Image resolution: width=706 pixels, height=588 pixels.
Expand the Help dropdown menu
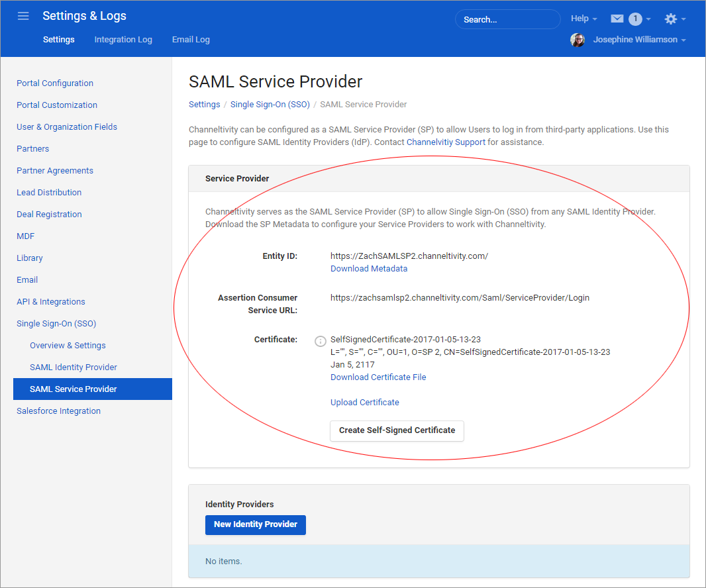[583, 19]
